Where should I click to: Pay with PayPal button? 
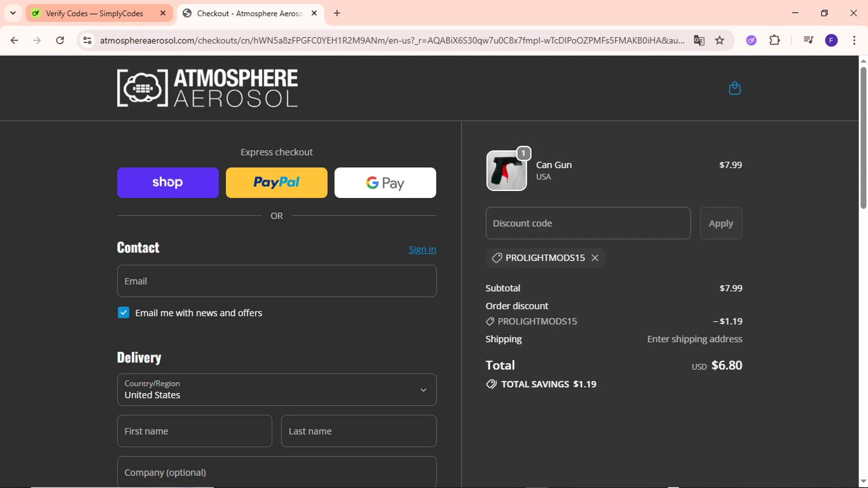pos(277,183)
